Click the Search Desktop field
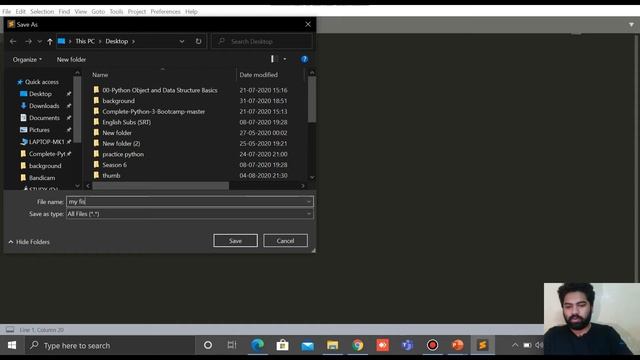This screenshot has height=360, width=640. 262,41
